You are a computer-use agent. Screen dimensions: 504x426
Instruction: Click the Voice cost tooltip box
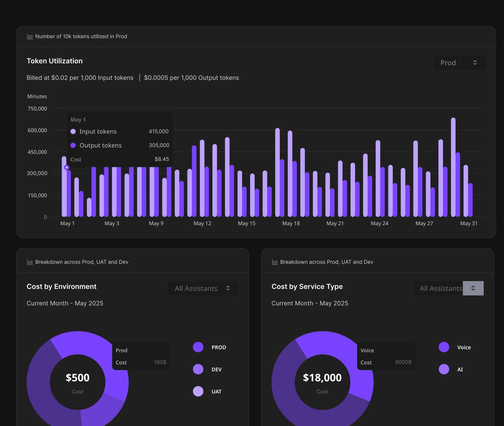[386, 356]
